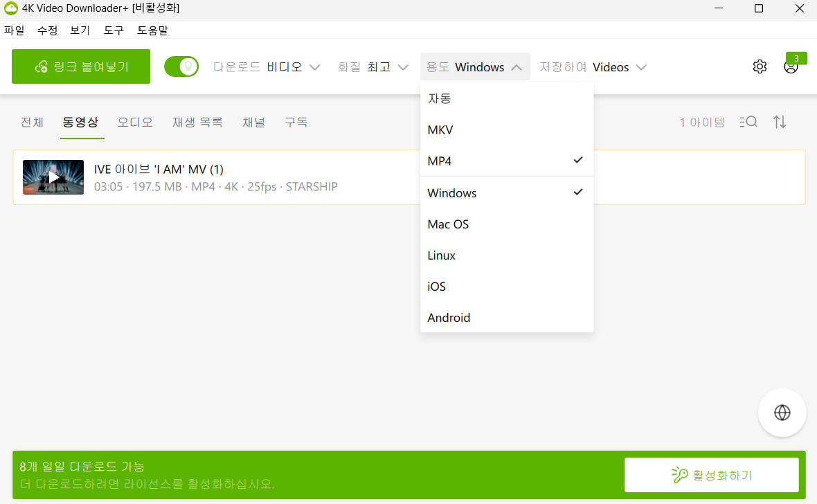Open the 다운로드 비디오 dropdown
817x504 pixels.
click(267, 67)
